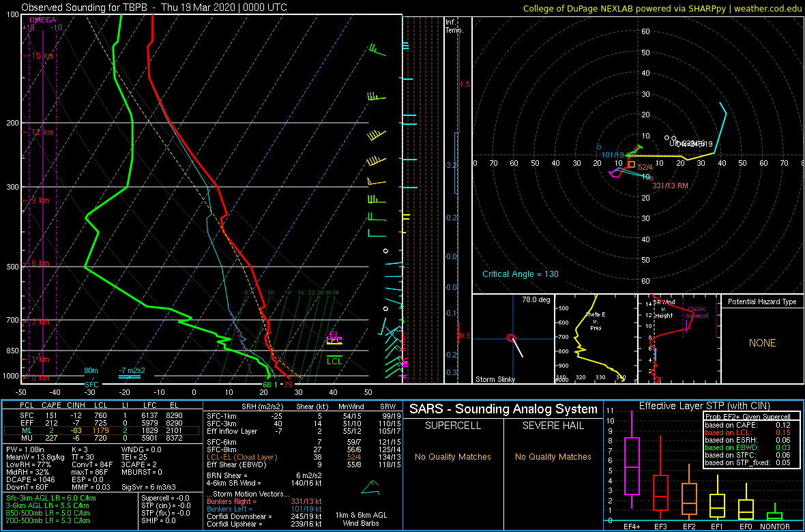This screenshot has height=532, width=805.
Task: Click 'No Quality Matches' under SUPERCELL
Action: 452,456
